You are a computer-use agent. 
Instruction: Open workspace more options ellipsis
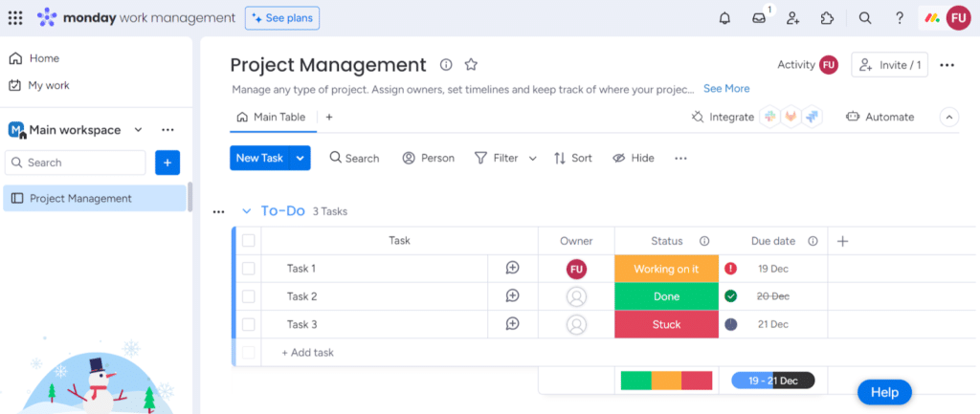pos(167,130)
